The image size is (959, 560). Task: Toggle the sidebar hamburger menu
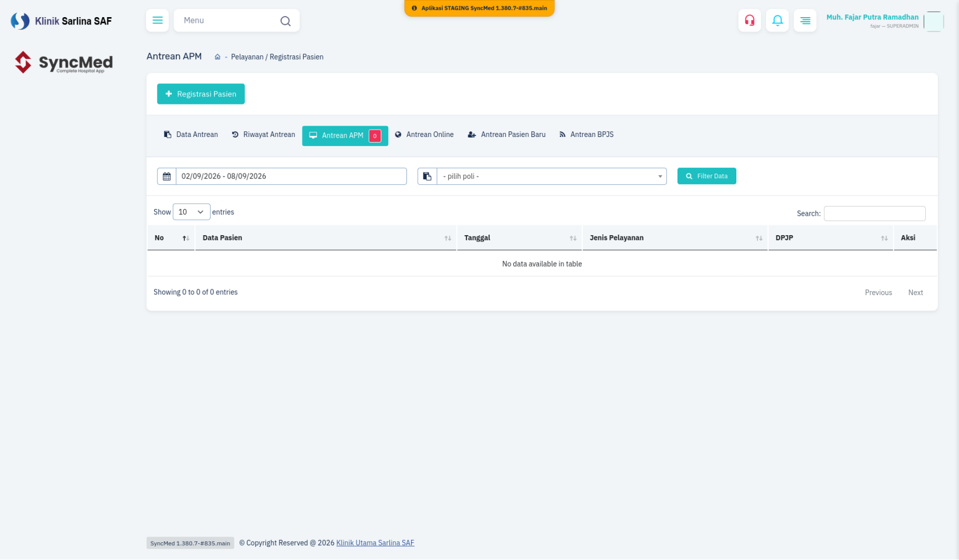pos(158,21)
